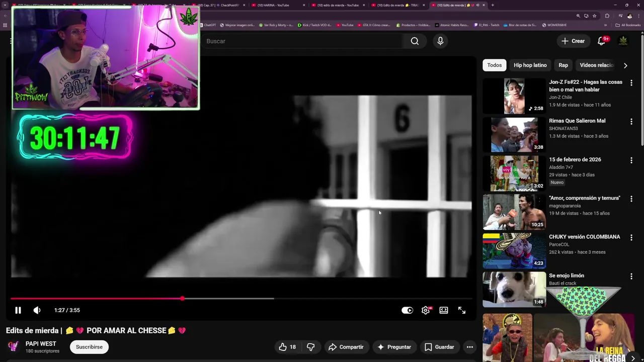Open PAPI WEST channel avatar
The width and height of the screenshot is (644, 362).
click(x=14, y=346)
